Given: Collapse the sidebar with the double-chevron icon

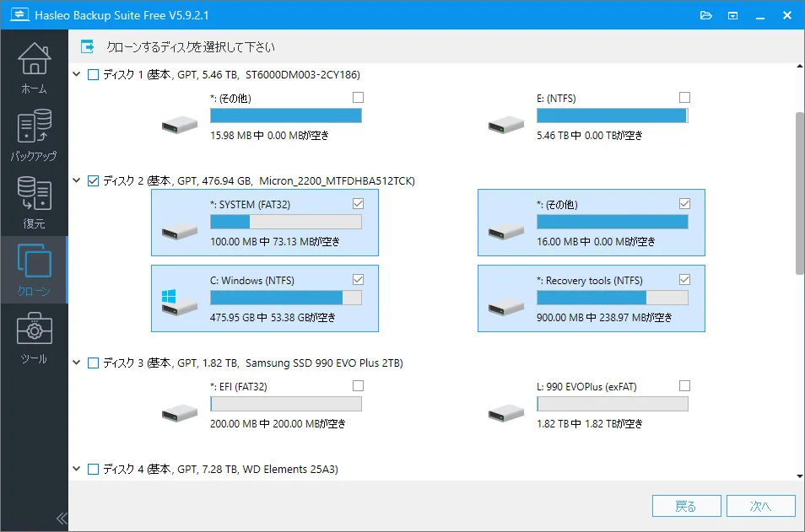Looking at the screenshot, I should 62,519.
